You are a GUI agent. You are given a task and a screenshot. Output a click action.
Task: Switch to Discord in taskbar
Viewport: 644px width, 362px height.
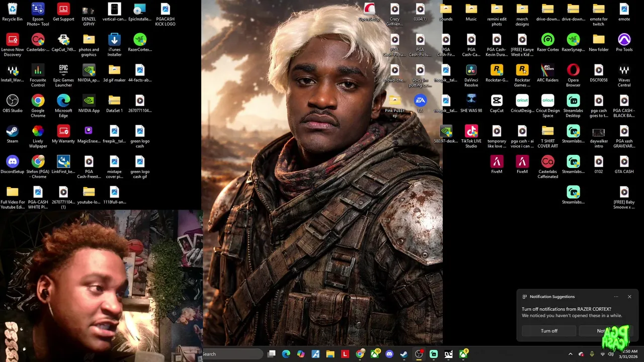[389, 354]
